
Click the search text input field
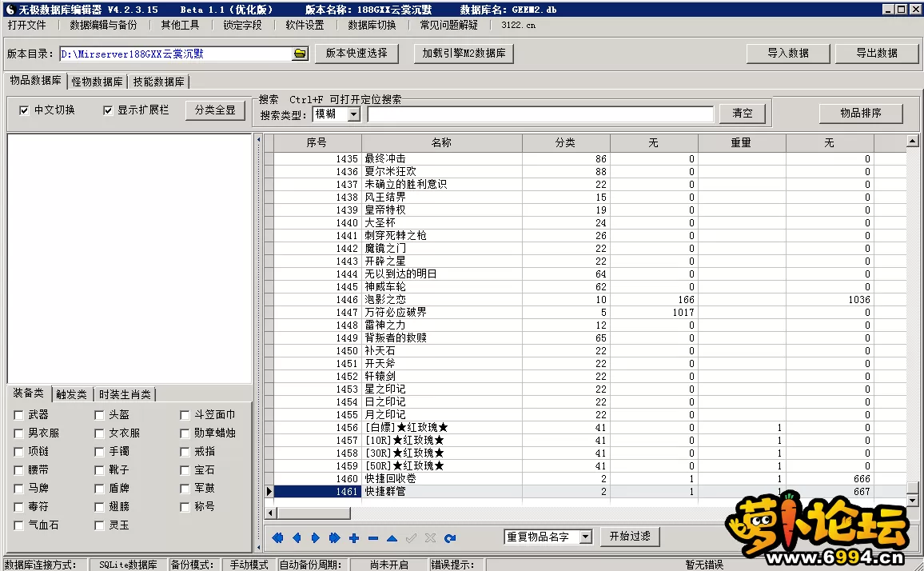pyautogui.click(x=540, y=114)
